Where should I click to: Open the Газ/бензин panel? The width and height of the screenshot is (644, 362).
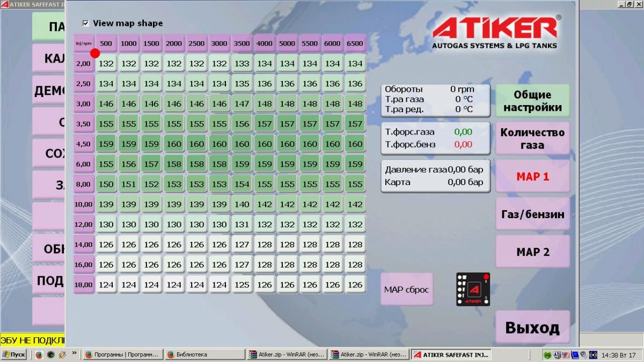point(532,214)
